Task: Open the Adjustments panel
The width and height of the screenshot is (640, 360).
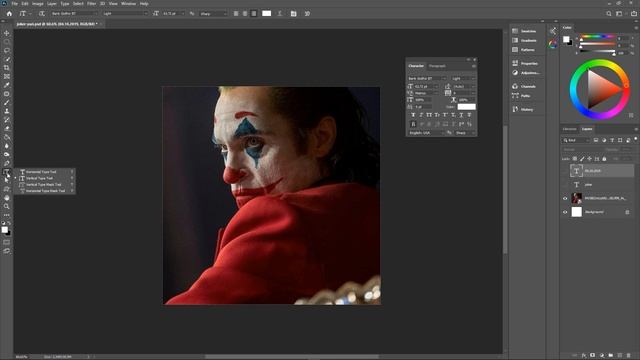Action: (525, 73)
